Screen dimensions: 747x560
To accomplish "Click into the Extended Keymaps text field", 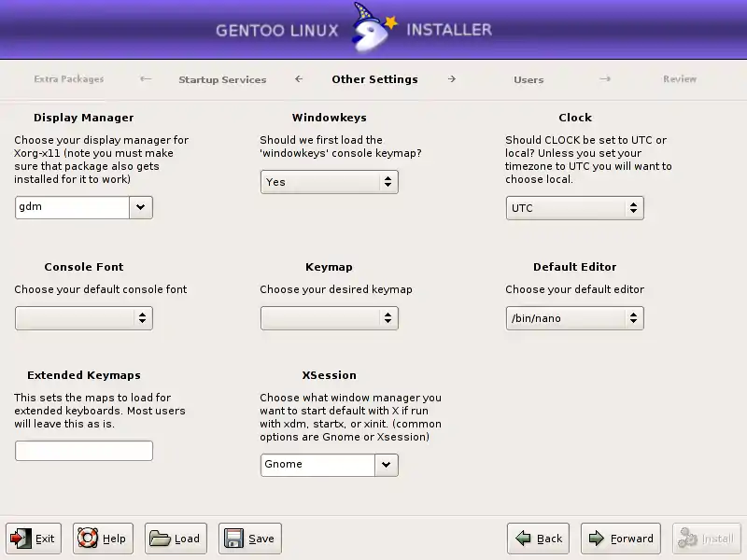I will point(84,451).
